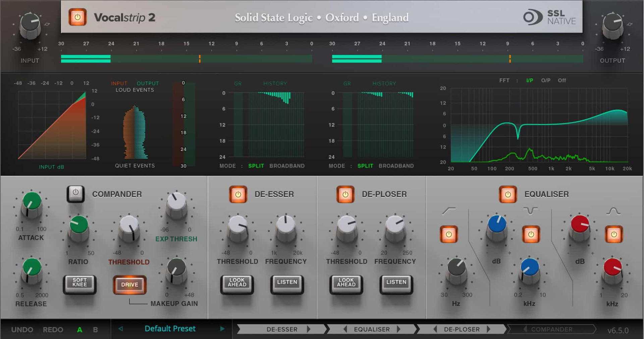Screen dimensions: 644x339
Task: Disable the De-Esser power button
Action: click(238, 194)
